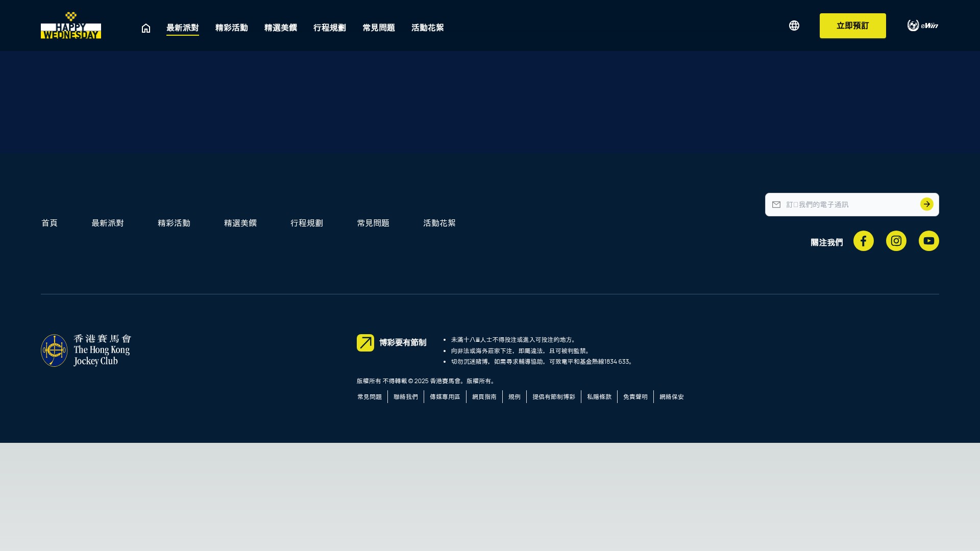The height and width of the screenshot is (551, 980).
Task: Open 私隱條款 privacy link
Action: click(x=599, y=397)
